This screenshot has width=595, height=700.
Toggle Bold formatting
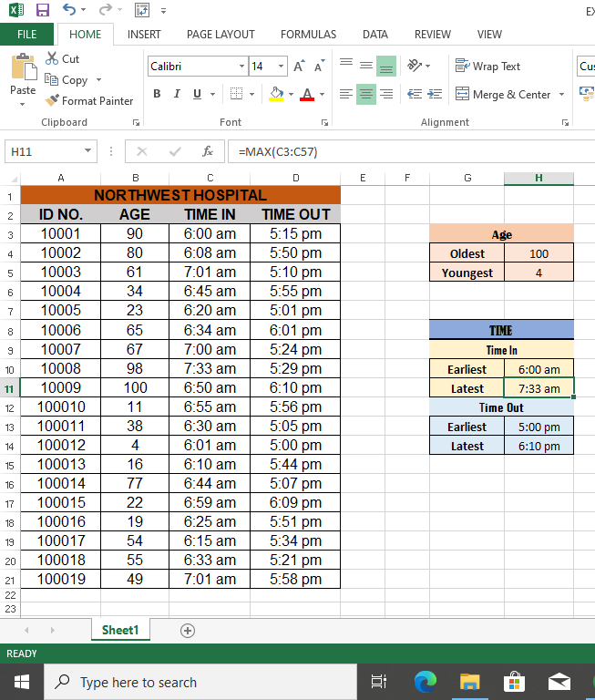(x=157, y=94)
